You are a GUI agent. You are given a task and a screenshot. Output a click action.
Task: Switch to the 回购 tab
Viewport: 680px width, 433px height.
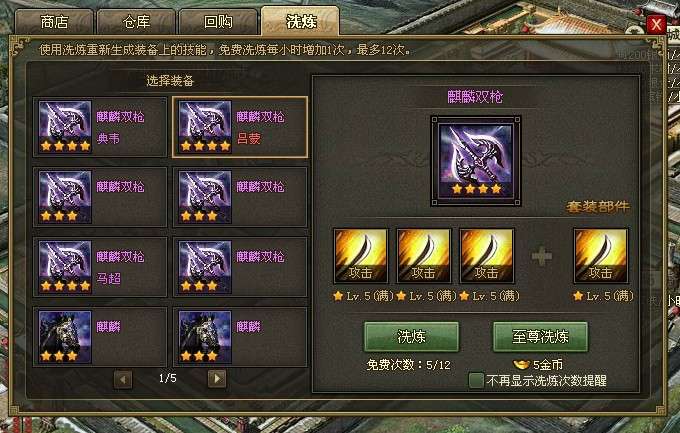point(218,22)
